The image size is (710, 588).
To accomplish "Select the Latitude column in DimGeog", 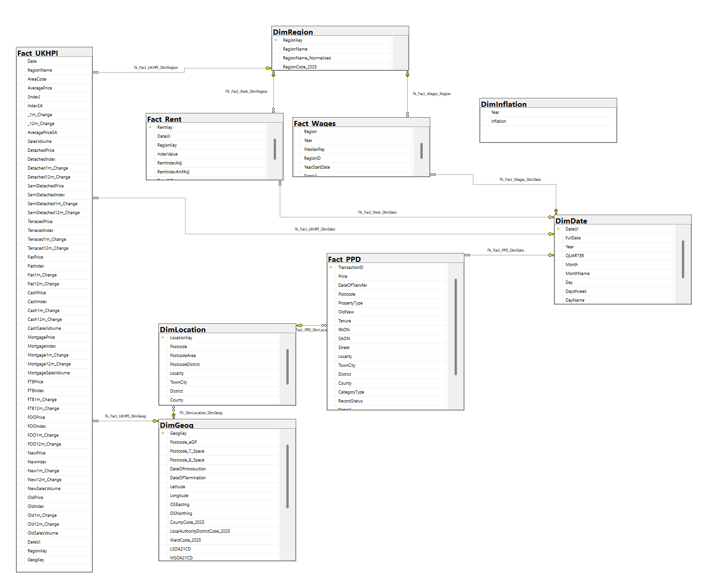I will [178, 487].
